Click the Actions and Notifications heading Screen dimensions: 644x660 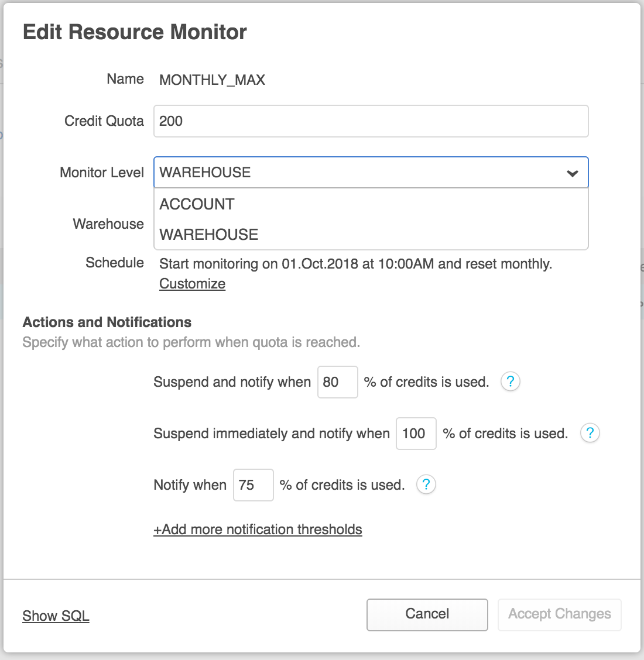(107, 322)
